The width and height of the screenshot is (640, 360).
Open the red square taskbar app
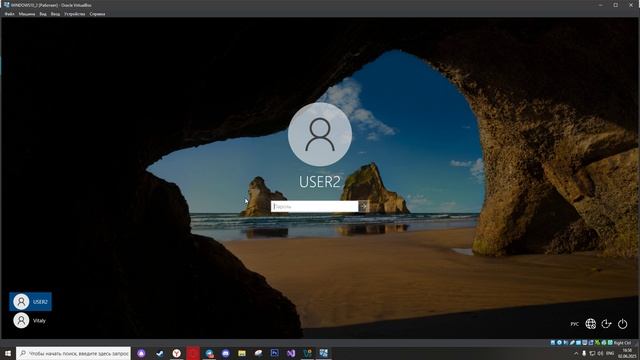coord(193,353)
